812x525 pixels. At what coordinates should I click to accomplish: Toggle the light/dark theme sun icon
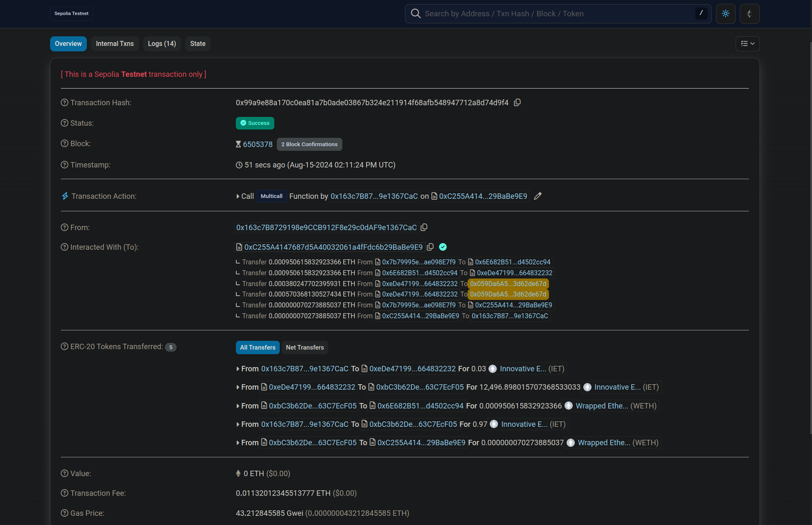coord(726,13)
